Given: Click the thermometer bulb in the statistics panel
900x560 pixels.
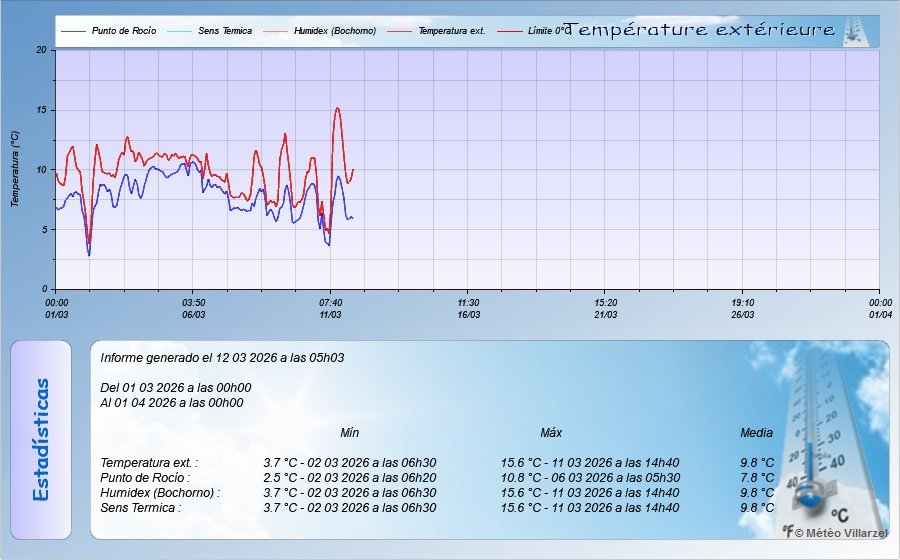Looking at the screenshot, I should click(810, 492).
